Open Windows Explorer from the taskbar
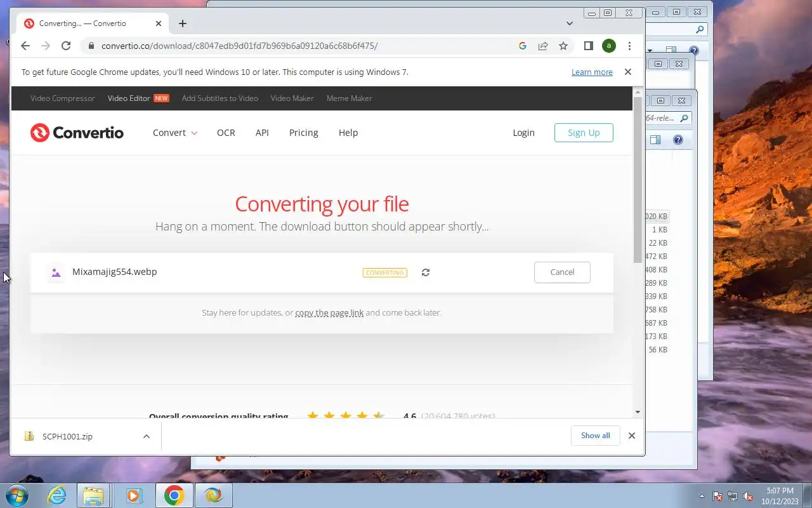 93,495
